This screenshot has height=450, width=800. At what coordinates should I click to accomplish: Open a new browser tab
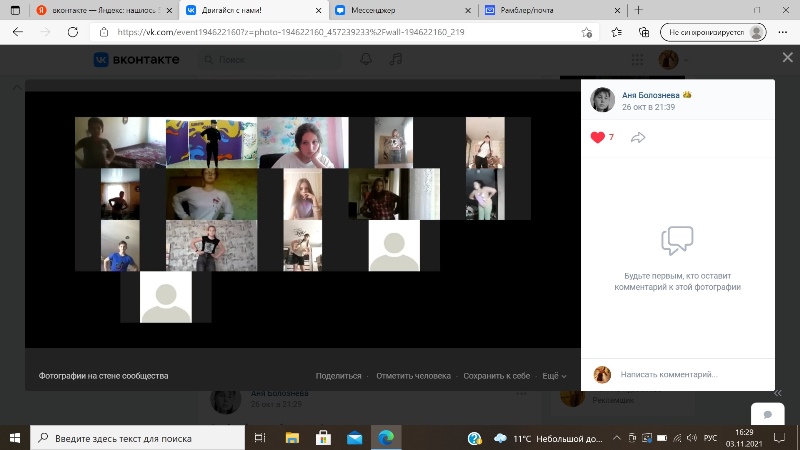pyautogui.click(x=639, y=10)
